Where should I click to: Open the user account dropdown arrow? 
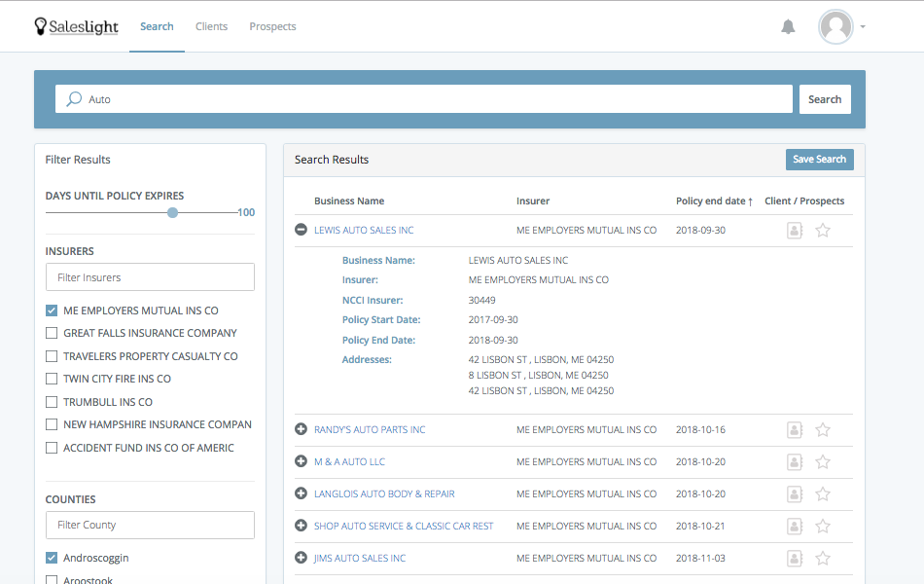[863, 26]
